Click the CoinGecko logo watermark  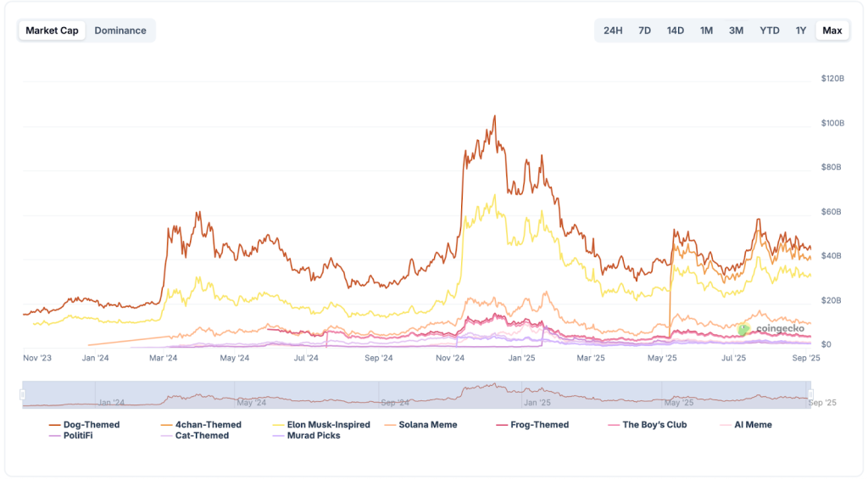[771, 328]
